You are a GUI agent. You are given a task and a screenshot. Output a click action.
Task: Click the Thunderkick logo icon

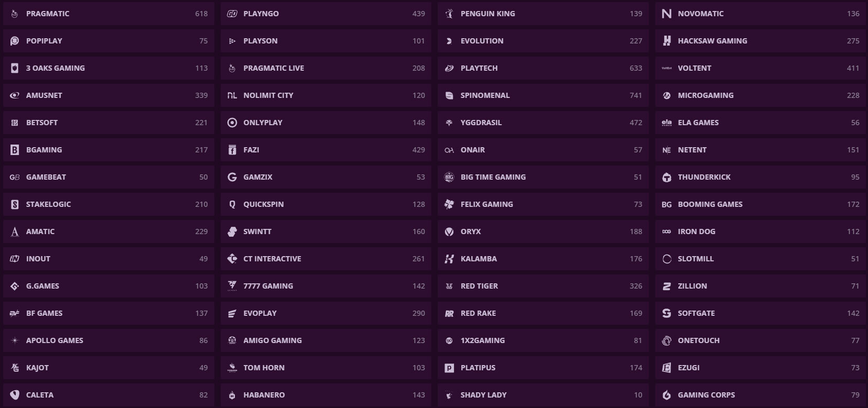(x=667, y=177)
